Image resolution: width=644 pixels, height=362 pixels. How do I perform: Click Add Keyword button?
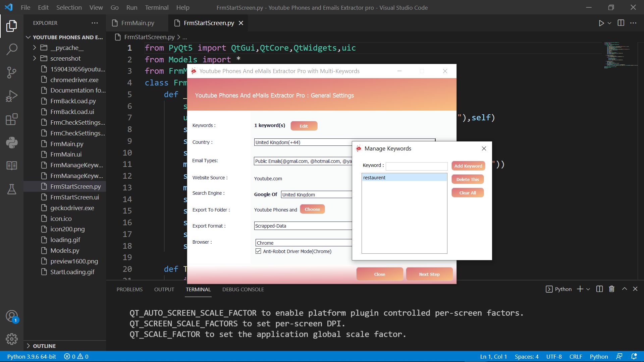click(x=468, y=166)
